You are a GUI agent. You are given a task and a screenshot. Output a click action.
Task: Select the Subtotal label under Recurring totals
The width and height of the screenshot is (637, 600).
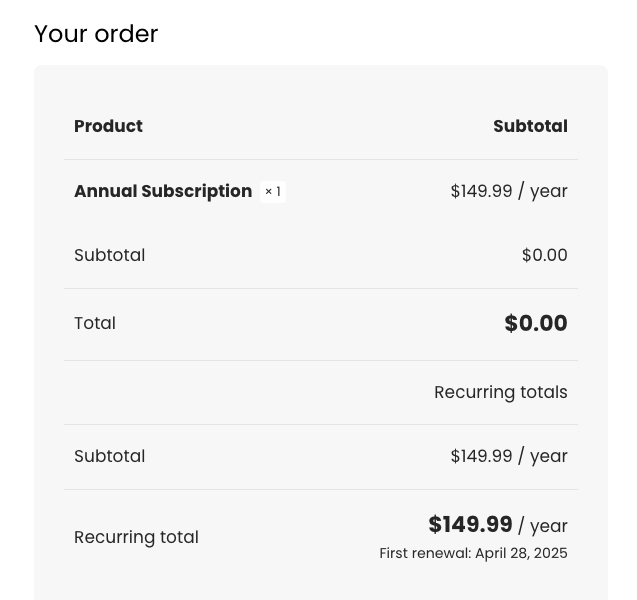tap(109, 456)
